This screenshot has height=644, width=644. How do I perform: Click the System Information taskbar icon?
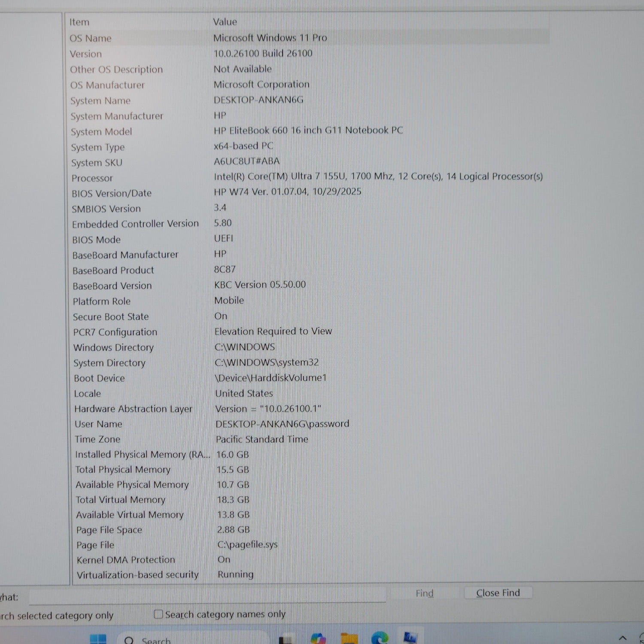[410, 638]
